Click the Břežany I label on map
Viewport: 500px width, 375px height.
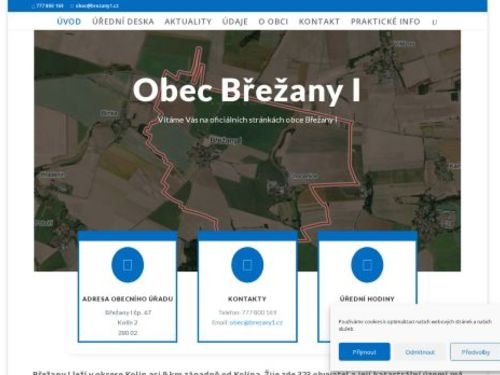(226, 140)
